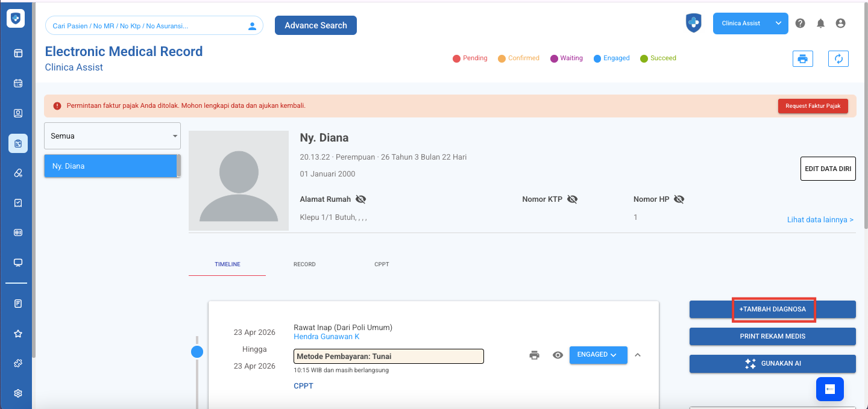Click the blue timeline marker dot
The width and height of the screenshot is (868, 409).
[x=197, y=352]
